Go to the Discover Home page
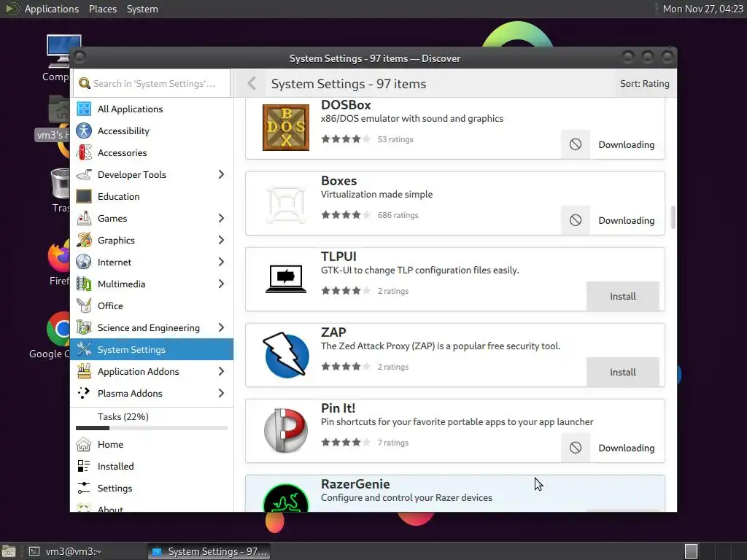The height and width of the screenshot is (560, 747). click(x=152, y=444)
